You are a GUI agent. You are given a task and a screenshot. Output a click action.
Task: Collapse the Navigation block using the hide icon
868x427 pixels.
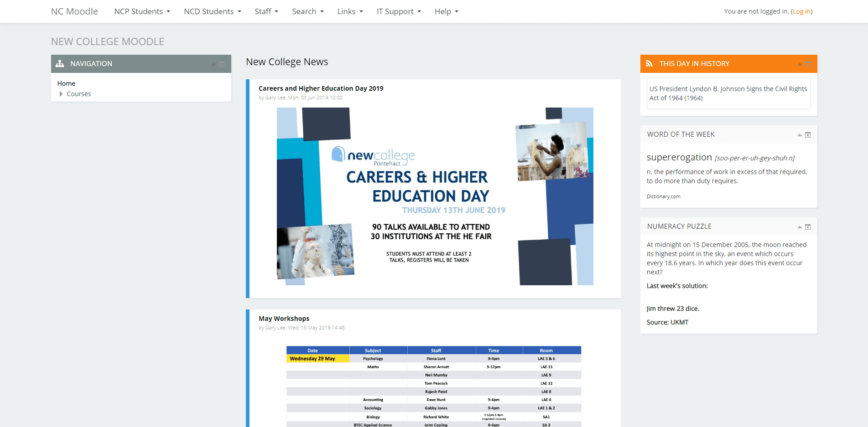(213, 64)
